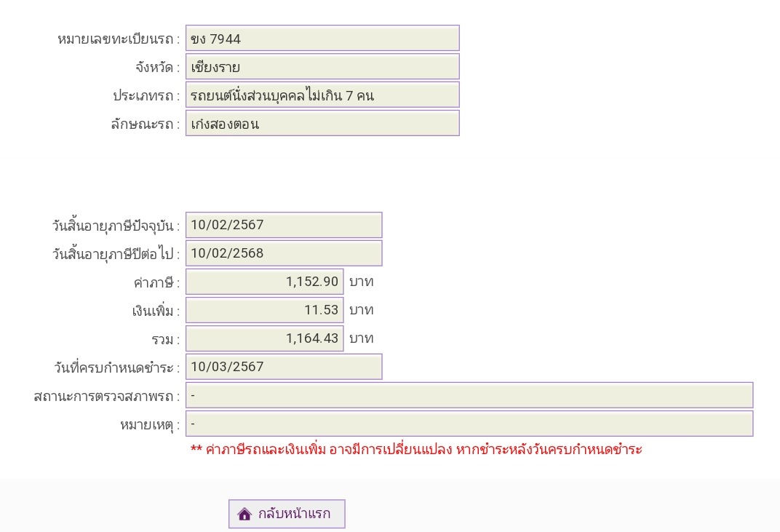This screenshot has width=780, height=532.
Task: Click the จังหวัด label
Action: tap(157, 67)
